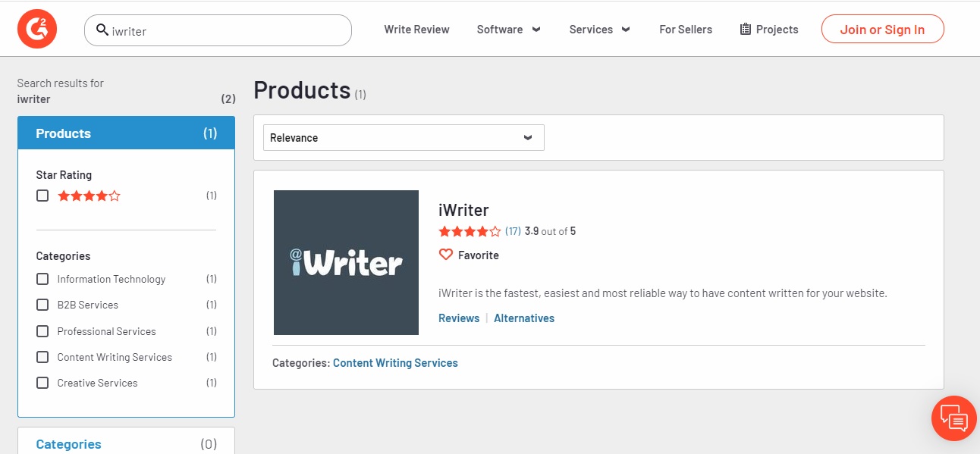Click the (17) review count link
This screenshot has height=454, width=980.
(x=513, y=231)
